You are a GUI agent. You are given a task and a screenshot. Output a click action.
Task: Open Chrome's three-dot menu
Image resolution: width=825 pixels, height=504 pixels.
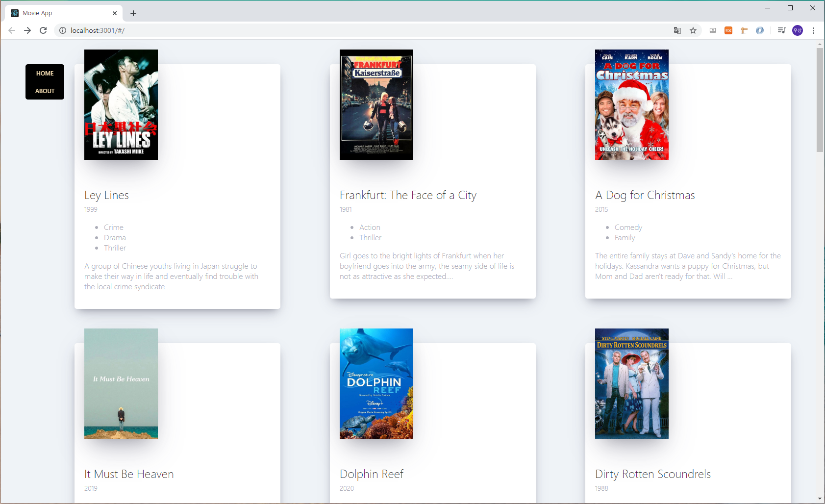pos(813,30)
